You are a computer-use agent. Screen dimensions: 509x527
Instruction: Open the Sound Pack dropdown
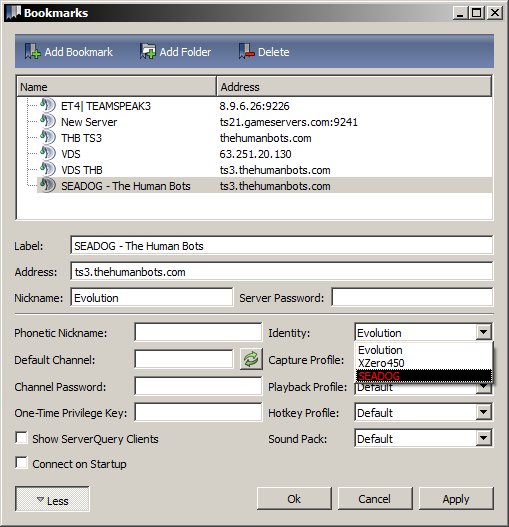coord(484,438)
